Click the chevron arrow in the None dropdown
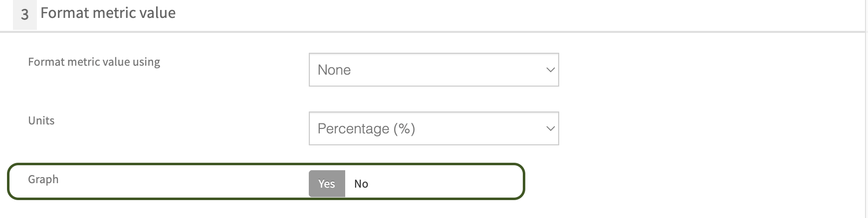This screenshot has height=218, width=868. click(550, 70)
